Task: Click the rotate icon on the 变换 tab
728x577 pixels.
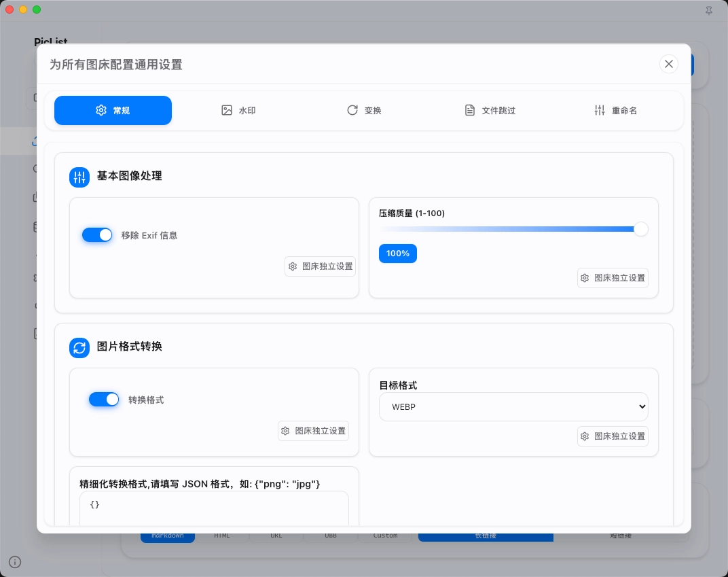Action: click(x=352, y=110)
